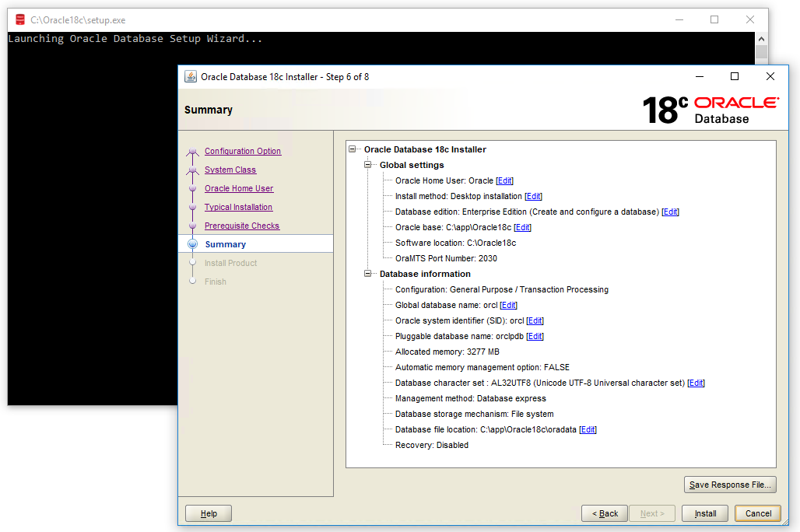This screenshot has width=800, height=532.
Task: Edit the Oracle Home User setting
Action: (504, 180)
